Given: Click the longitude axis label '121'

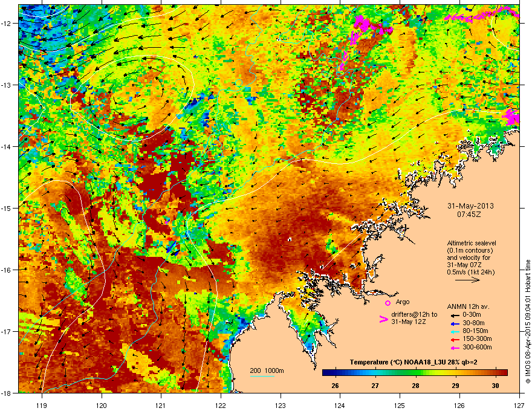Looking at the screenshot, I should click(161, 405).
